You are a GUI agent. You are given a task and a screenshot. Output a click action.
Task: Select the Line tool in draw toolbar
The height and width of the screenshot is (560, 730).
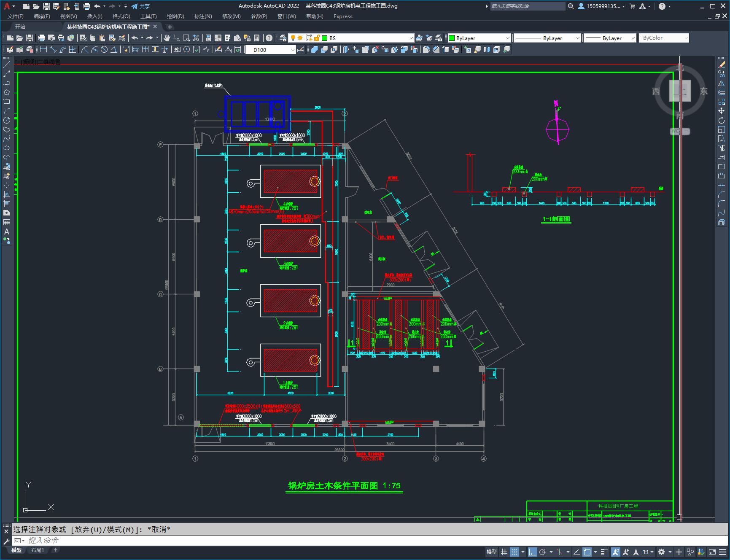pos(7,65)
